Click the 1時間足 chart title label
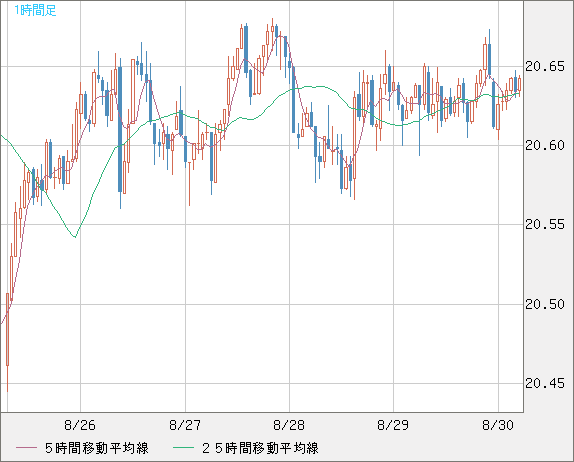574x462 pixels. tap(35, 10)
